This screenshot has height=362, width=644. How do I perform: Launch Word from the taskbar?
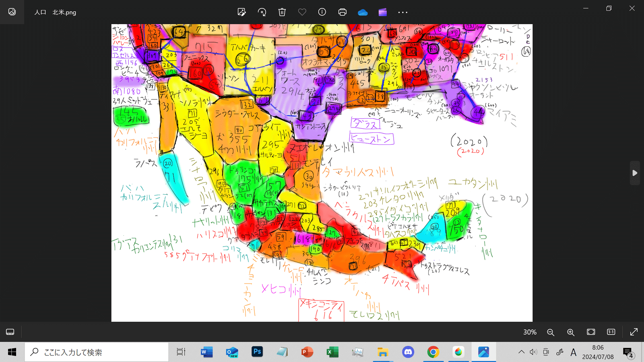pyautogui.click(x=206, y=352)
